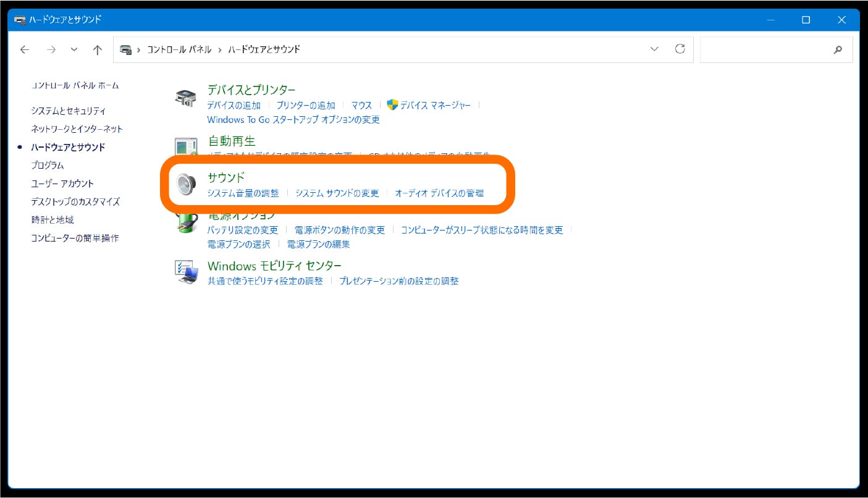Click the title bar window icon

click(x=19, y=20)
